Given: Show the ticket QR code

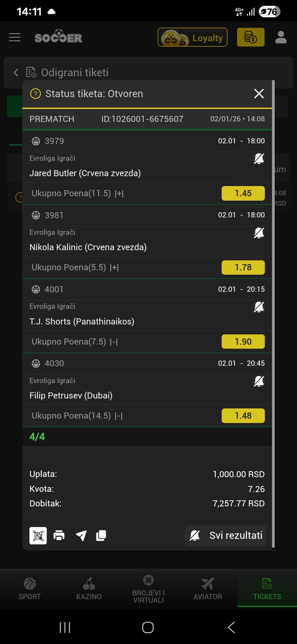Looking at the screenshot, I should (x=38, y=535).
